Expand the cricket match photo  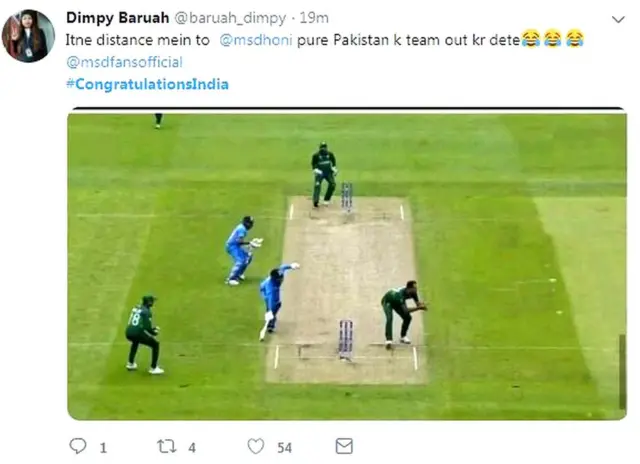tap(346, 264)
